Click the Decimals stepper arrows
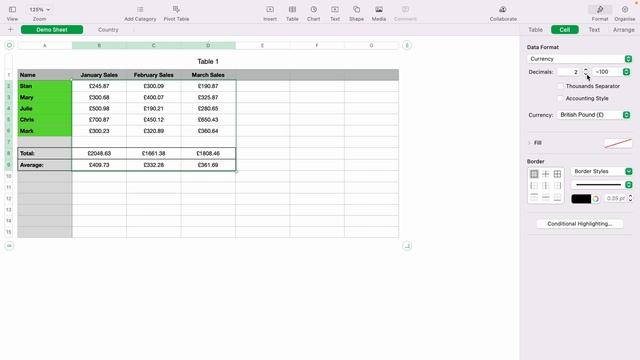The width and height of the screenshot is (640, 360). [586, 72]
